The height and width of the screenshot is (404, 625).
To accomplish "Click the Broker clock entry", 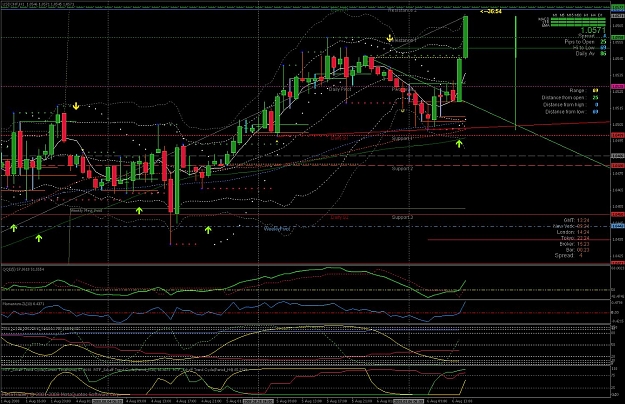I will [574, 244].
